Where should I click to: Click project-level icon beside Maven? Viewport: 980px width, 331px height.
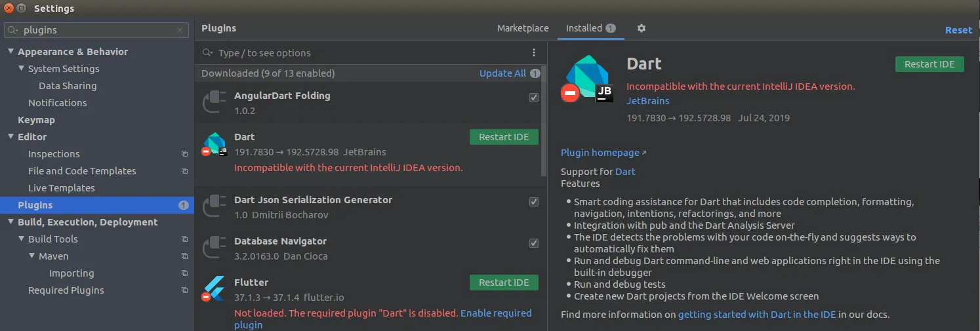pyautogui.click(x=184, y=256)
